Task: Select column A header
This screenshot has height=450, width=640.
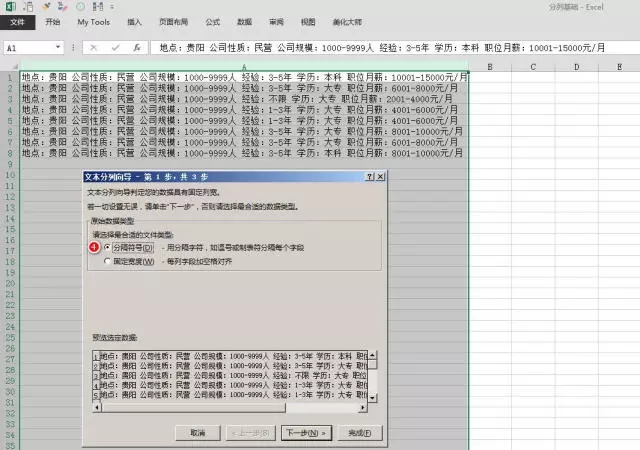Action: point(244,67)
